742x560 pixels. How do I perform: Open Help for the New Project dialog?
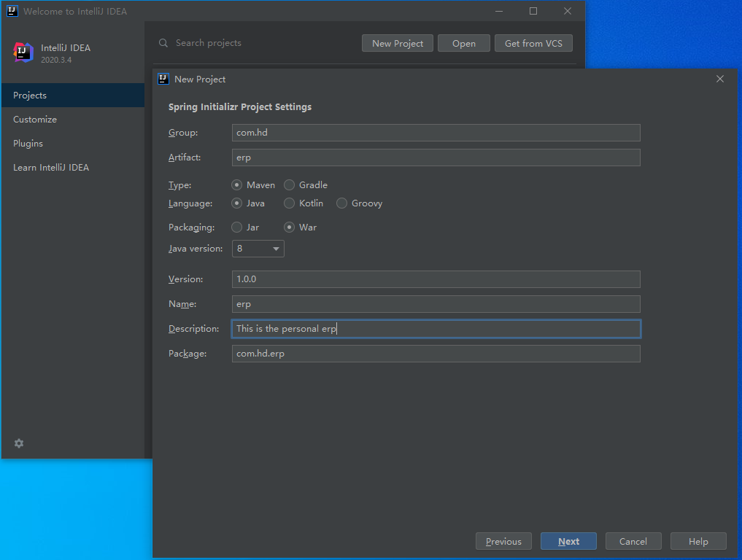[x=698, y=541]
